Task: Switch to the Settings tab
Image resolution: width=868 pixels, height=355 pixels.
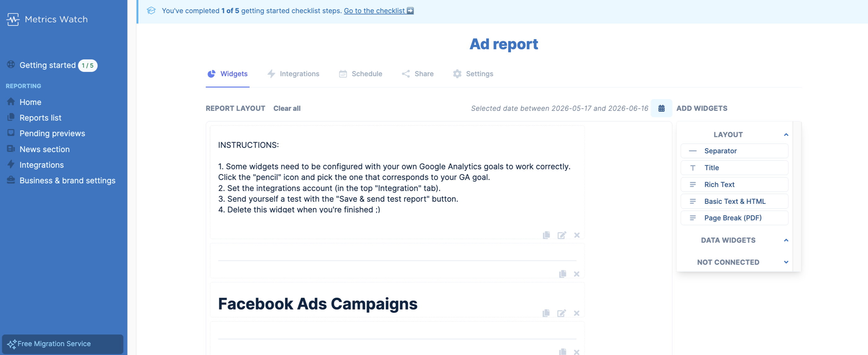Action: point(473,74)
